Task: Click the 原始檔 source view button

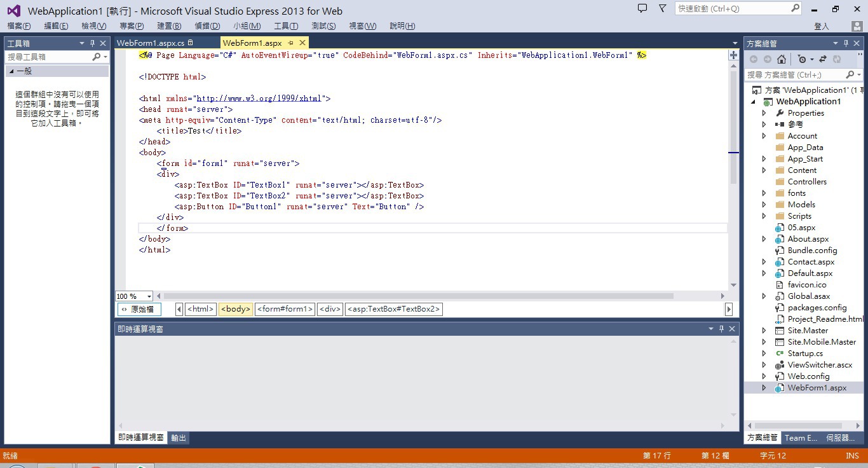Action: [139, 309]
